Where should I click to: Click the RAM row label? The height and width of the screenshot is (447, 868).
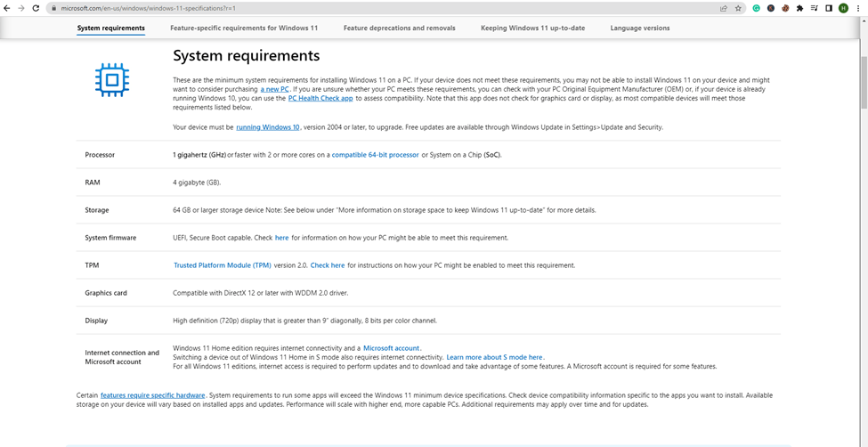coord(93,183)
